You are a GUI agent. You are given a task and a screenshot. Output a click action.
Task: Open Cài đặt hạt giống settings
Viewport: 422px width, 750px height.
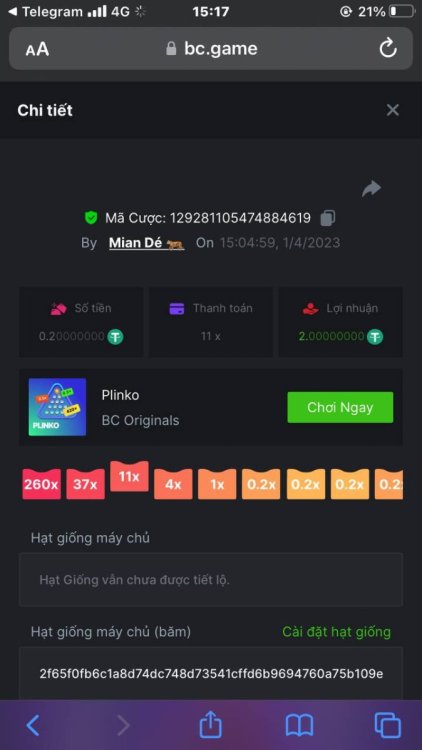click(336, 632)
